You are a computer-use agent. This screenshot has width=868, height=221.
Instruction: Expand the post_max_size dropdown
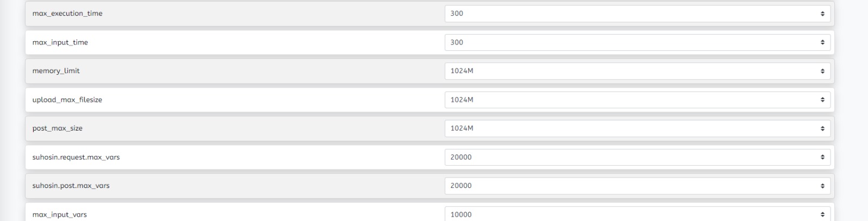tap(637, 128)
